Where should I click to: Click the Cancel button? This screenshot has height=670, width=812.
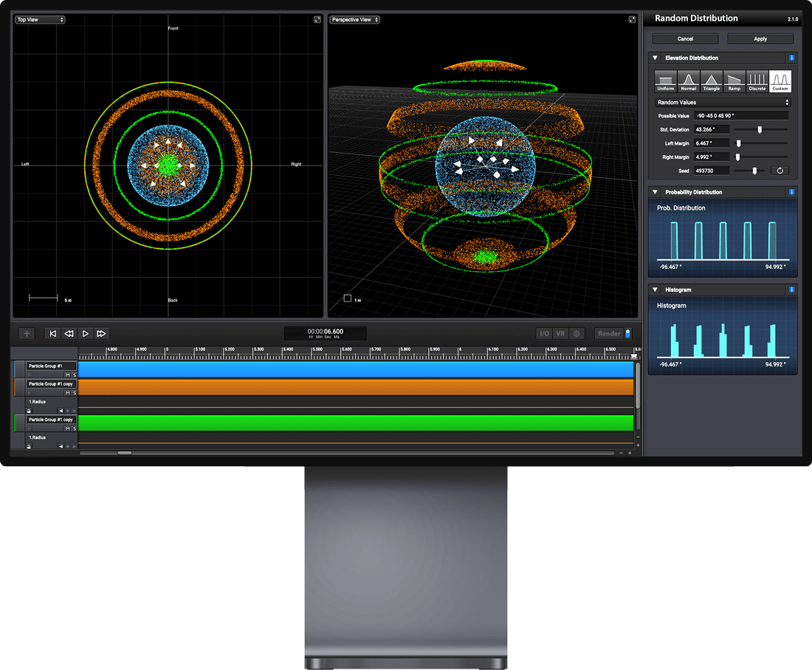pyautogui.click(x=685, y=38)
